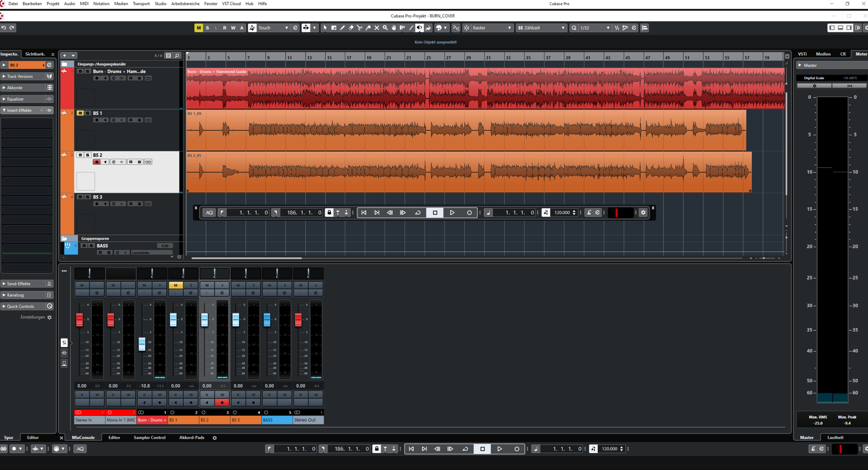Viewport: 868px width, 470px height.
Task: Click the Burn - Drums channel fader
Action: [x=142, y=344]
